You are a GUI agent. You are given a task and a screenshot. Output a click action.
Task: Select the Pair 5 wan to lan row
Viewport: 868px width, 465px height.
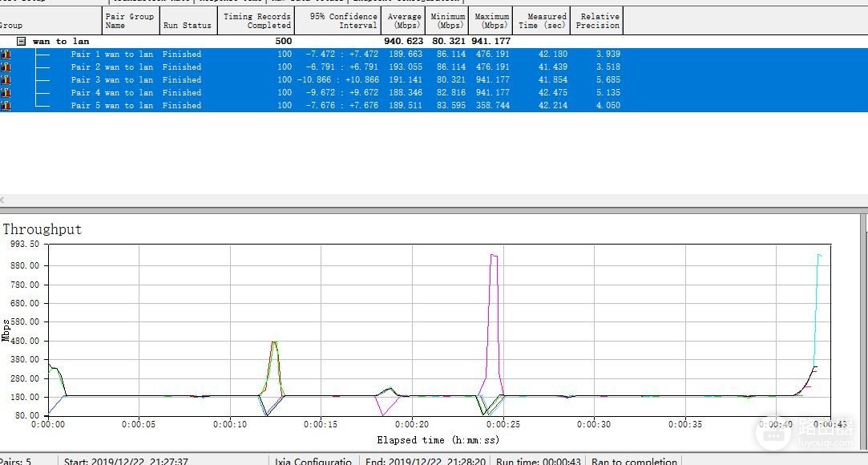(312, 105)
